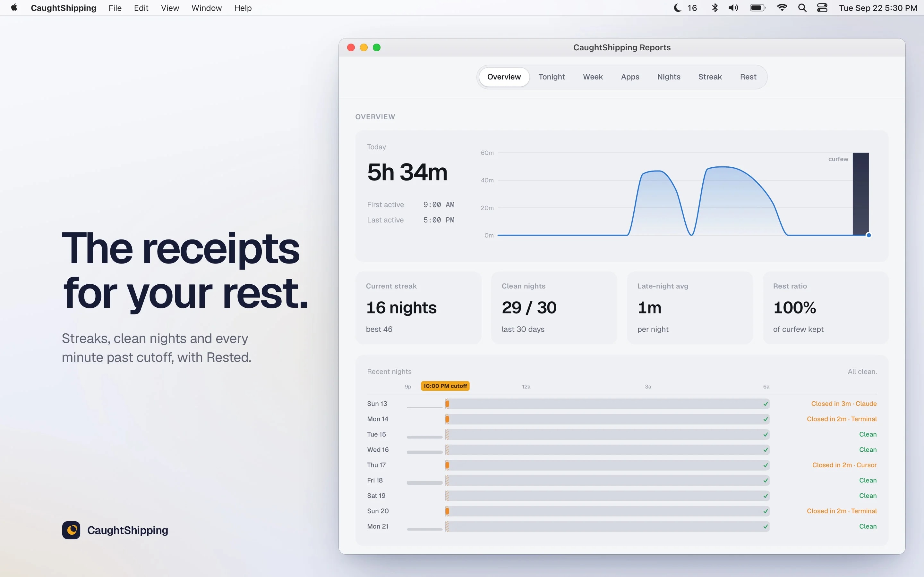Open the View menu
This screenshot has height=577, width=924.
click(x=170, y=8)
